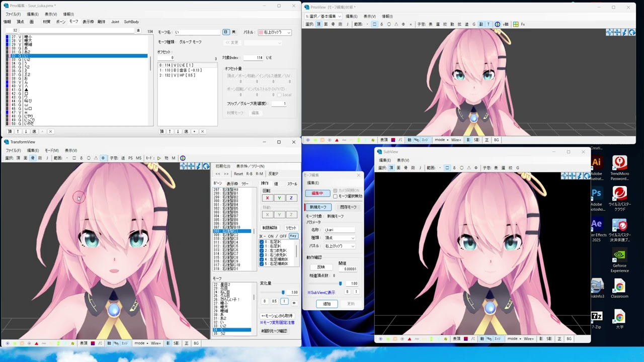644x362 pixels.
Task: Click ←モーションから取得 button
Action: tap(277, 316)
